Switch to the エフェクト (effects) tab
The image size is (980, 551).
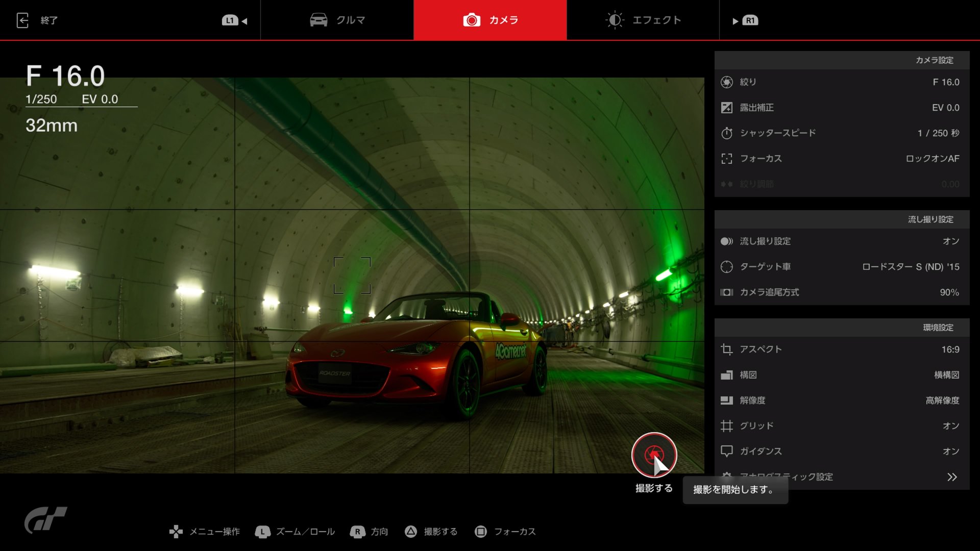643,20
